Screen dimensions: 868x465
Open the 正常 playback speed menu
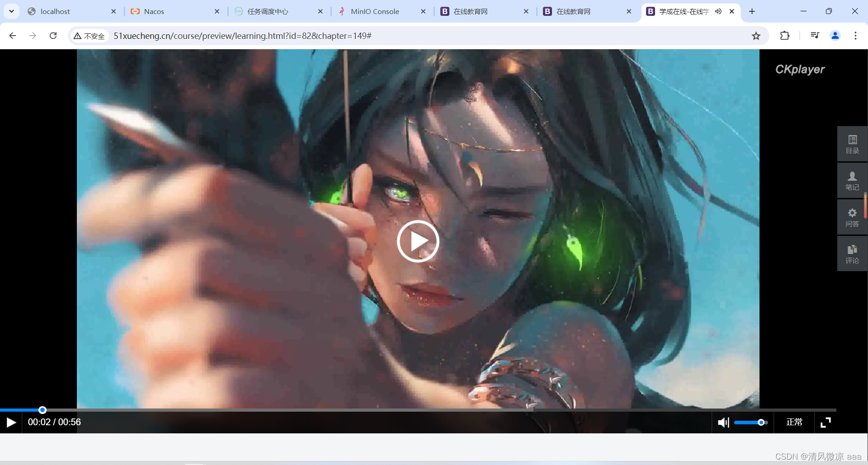[x=794, y=422]
